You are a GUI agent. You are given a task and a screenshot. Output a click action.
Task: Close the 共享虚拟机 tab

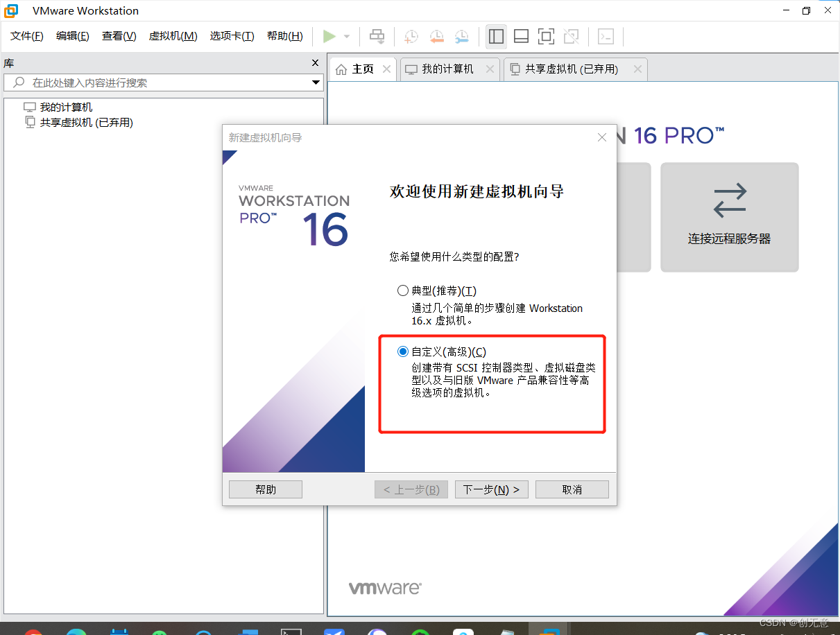coord(637,69)
